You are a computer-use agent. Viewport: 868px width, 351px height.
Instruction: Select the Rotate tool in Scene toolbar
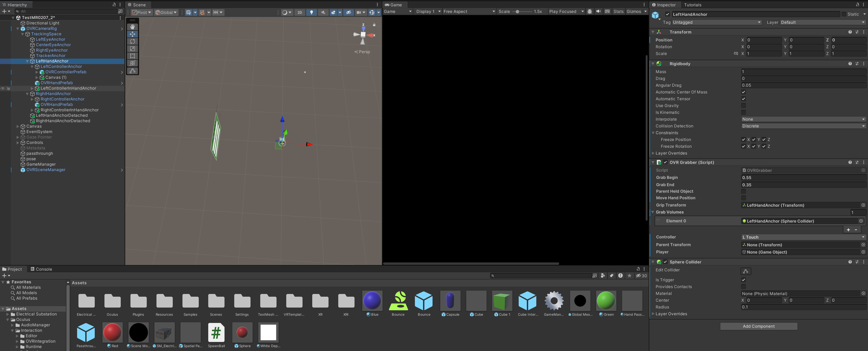pyautogui.click(x=132, y=41)
